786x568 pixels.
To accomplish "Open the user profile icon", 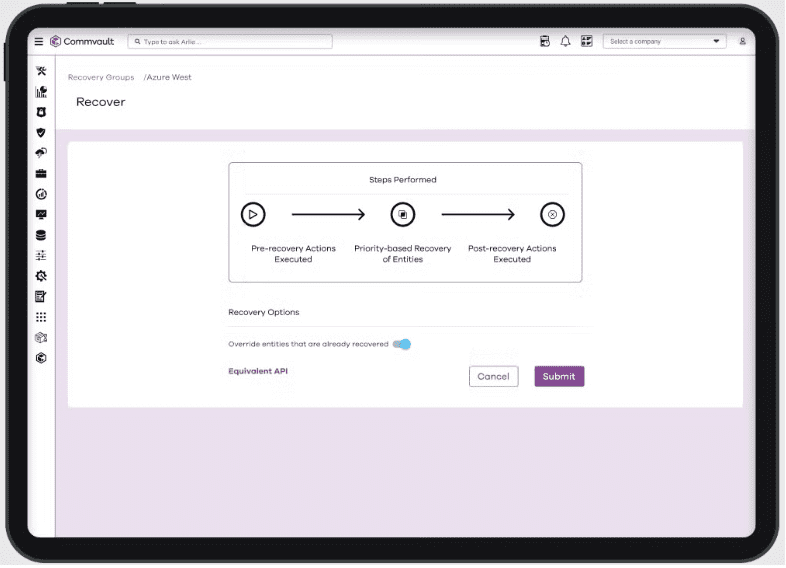I will [743, 42].
